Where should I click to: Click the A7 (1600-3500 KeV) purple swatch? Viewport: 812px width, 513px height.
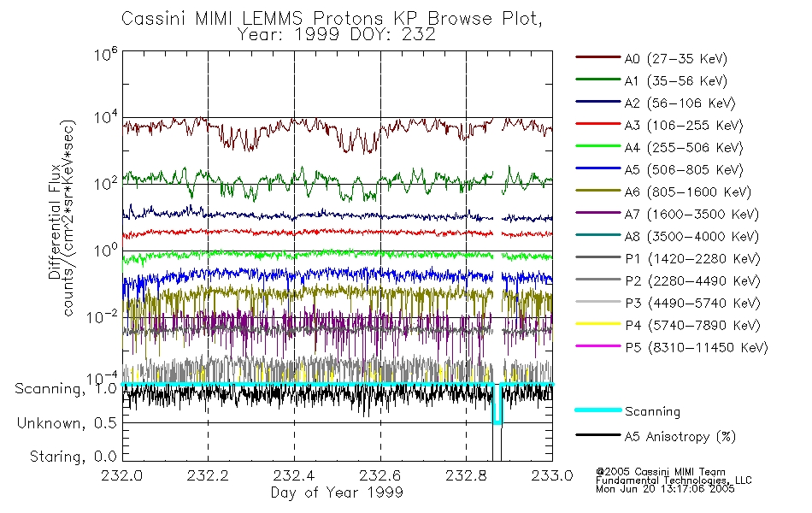point(597,212)
